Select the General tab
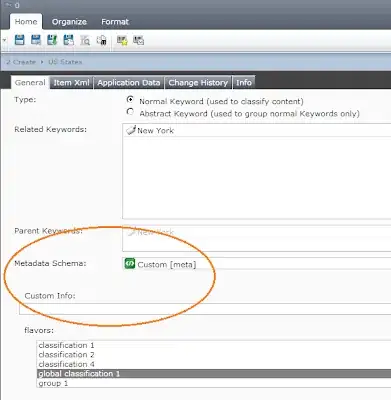The image size is (391, 400). pos(30,83)
